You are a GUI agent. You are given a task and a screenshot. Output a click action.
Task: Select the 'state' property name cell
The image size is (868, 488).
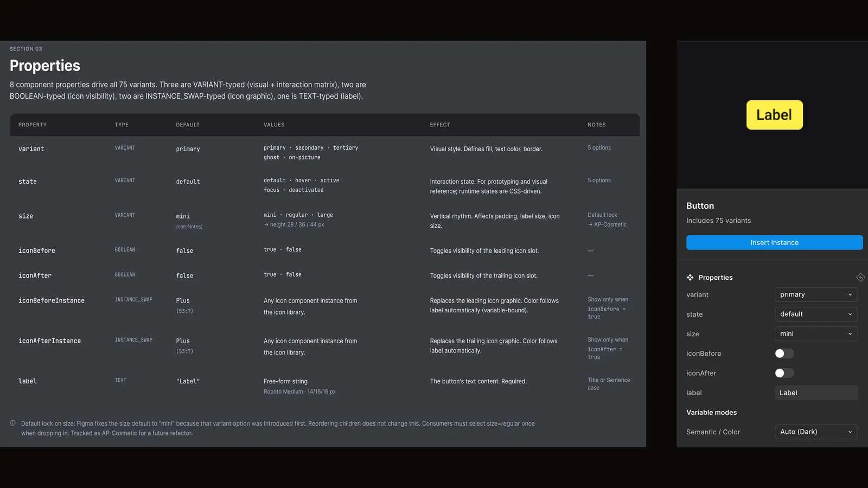(28, 182)
